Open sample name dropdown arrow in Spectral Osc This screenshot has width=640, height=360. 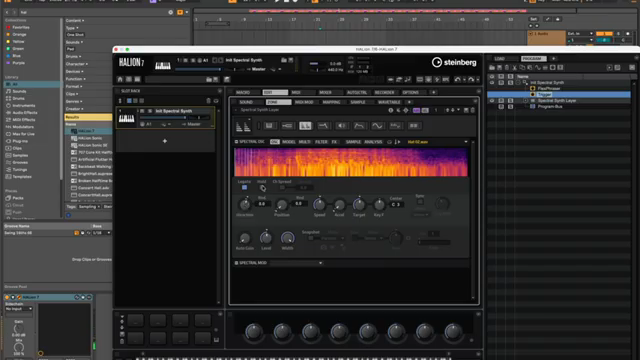point(466,142)
